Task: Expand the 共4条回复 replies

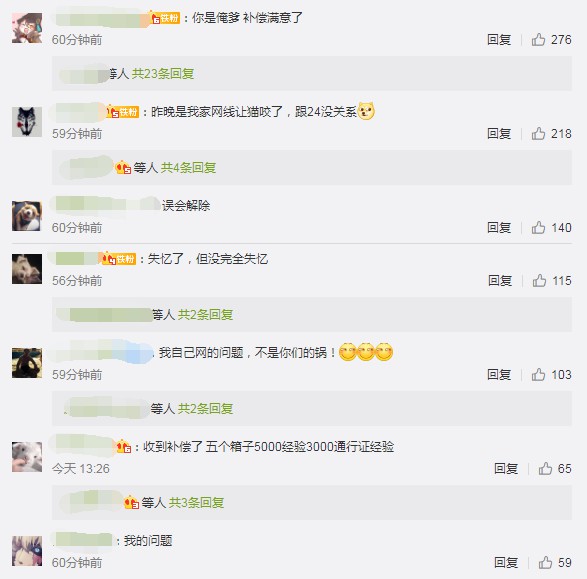Action: 188,168
